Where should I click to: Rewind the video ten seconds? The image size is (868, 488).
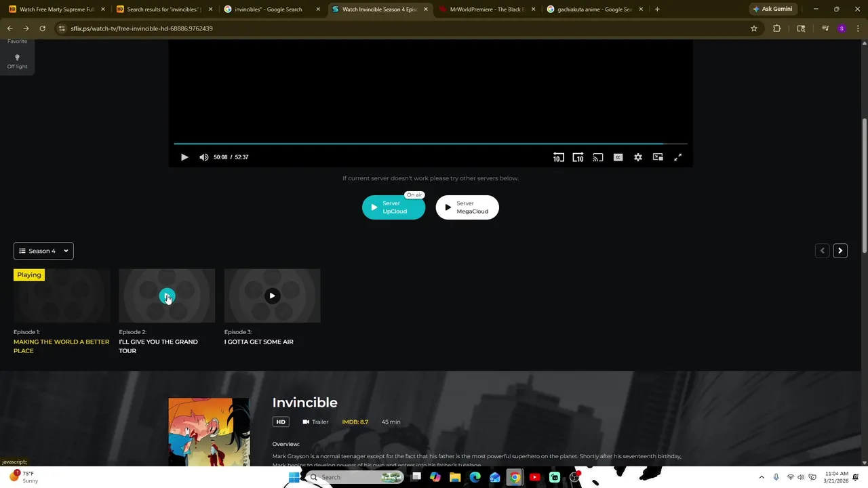coord(558,157)
